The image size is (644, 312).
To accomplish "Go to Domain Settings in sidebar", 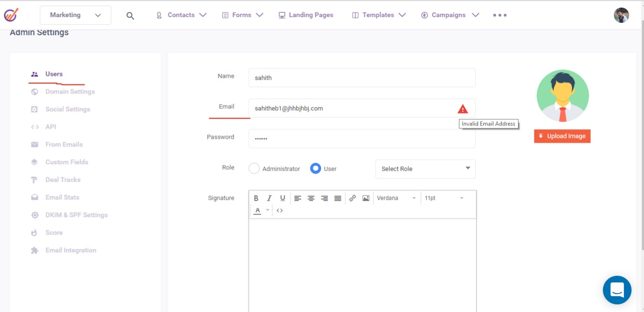I will click(x=70, y=92).
